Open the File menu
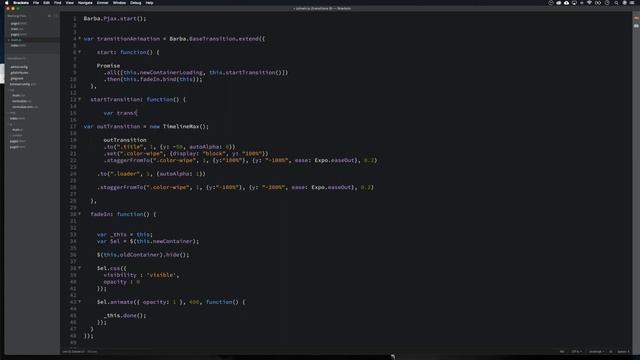Screen dimensions: 640x360 tap(36, 3)
